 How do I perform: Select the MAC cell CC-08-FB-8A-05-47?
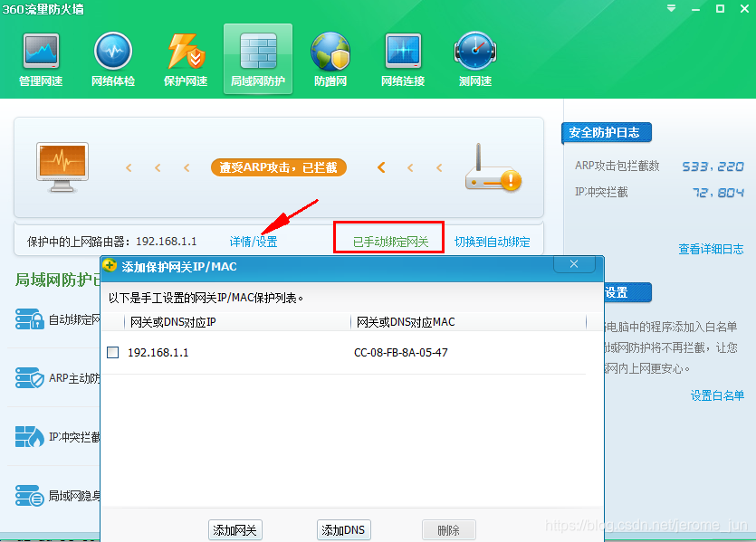tap(401, 352)
